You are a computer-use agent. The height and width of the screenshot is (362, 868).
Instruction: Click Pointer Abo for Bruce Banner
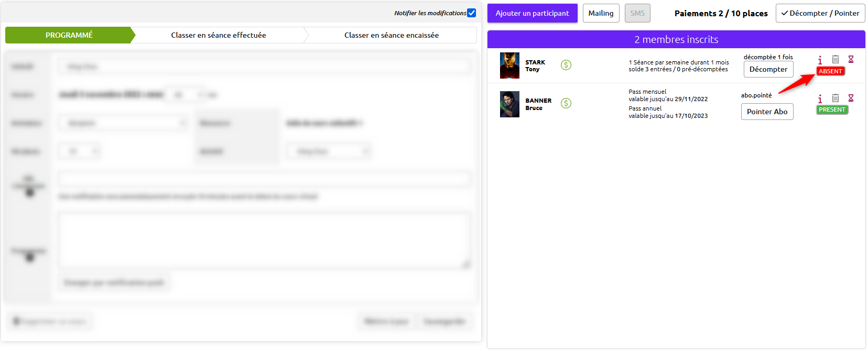pyautogui.click(x=767, y=112)
